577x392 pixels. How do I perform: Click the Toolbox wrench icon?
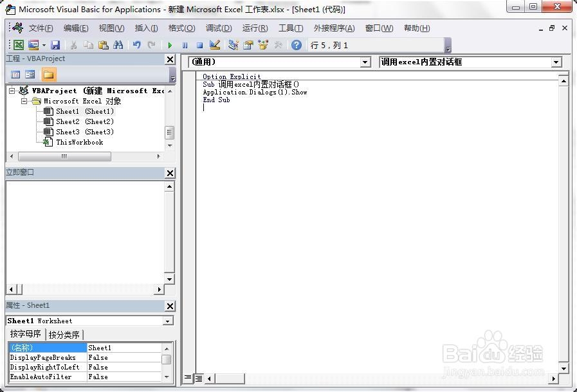[x=278, y=45]
